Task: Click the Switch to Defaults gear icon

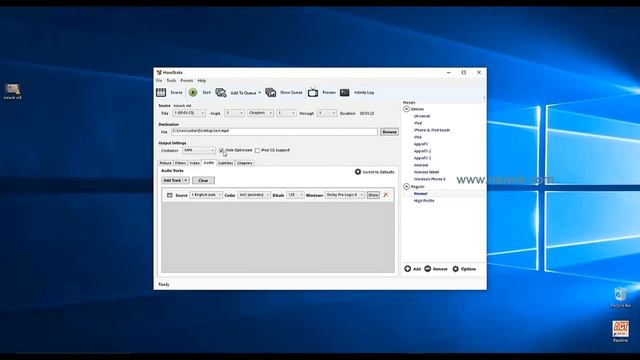Action: coord(358,172)
